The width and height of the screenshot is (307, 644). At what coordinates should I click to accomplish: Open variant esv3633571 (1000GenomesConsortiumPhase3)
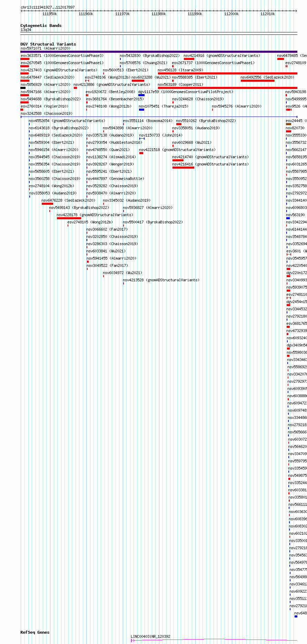coord(62,56)
